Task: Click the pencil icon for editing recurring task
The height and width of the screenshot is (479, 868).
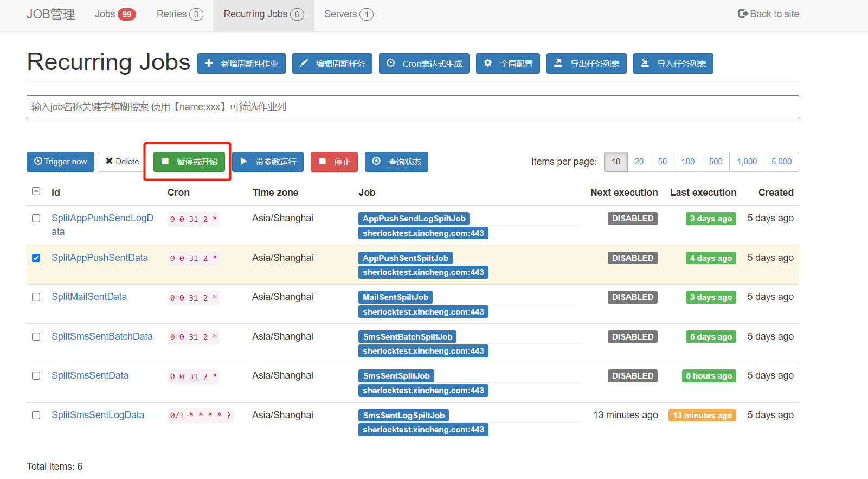Action: tap(304, 63)
